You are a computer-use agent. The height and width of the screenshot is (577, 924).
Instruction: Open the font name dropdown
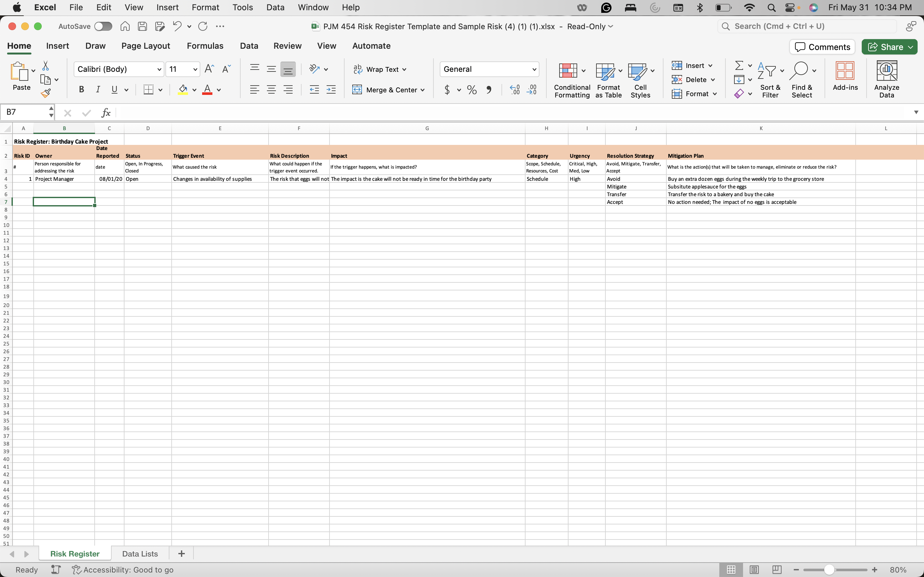tap(159, 69)
